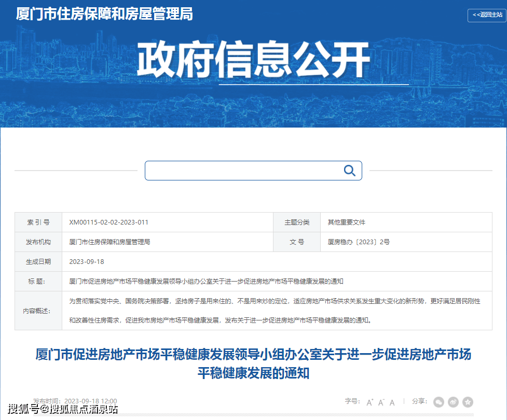Click the star share icon
Image resolution: width=507 pixels, height=420 pixels.
(x=466, y=401)
